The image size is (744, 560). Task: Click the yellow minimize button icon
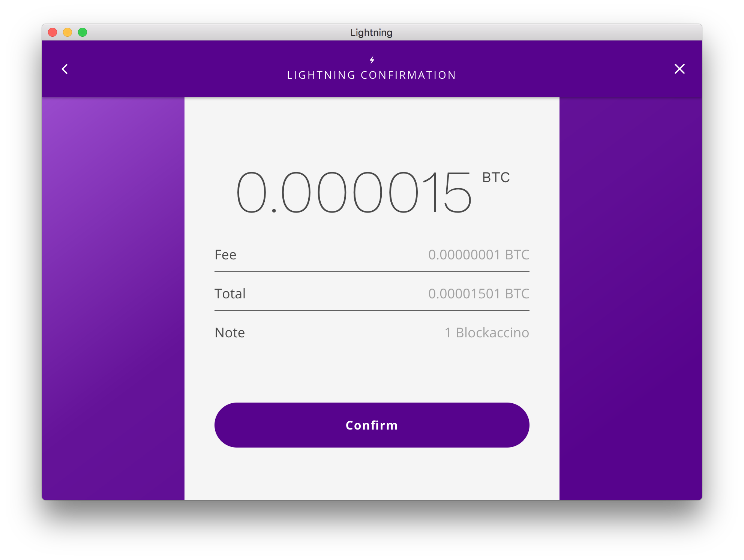coord(67,32)
